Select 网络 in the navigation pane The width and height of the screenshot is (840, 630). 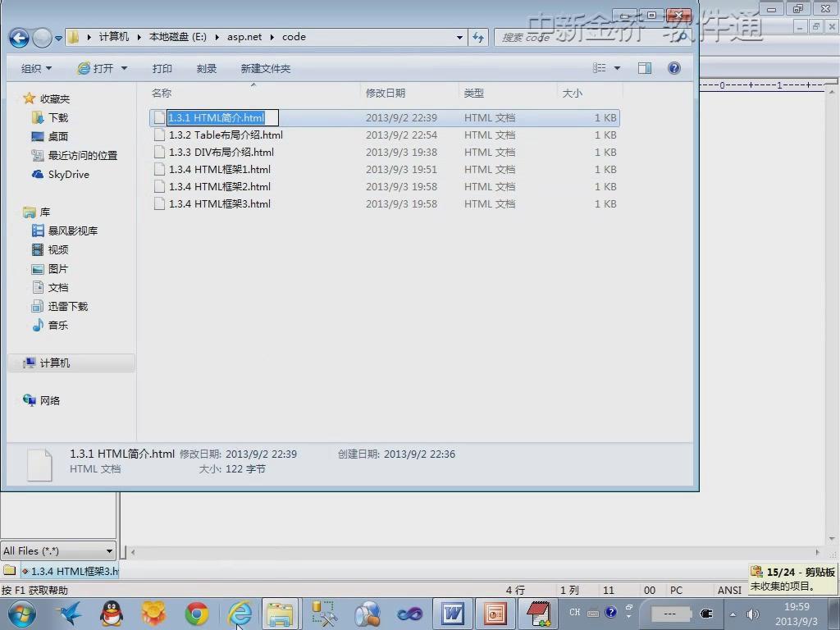(50, 400)
